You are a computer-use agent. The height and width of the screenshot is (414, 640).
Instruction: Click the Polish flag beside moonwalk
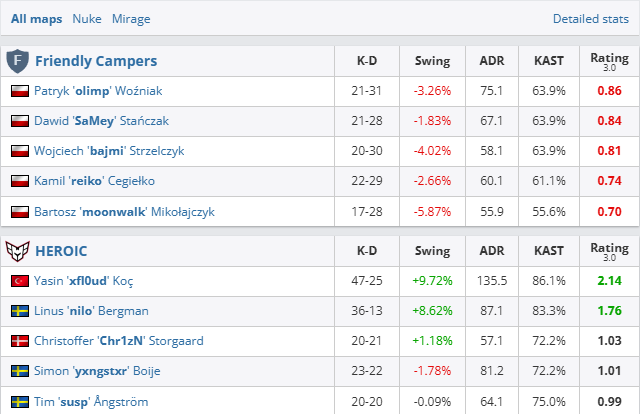click(x=19, y=212)
